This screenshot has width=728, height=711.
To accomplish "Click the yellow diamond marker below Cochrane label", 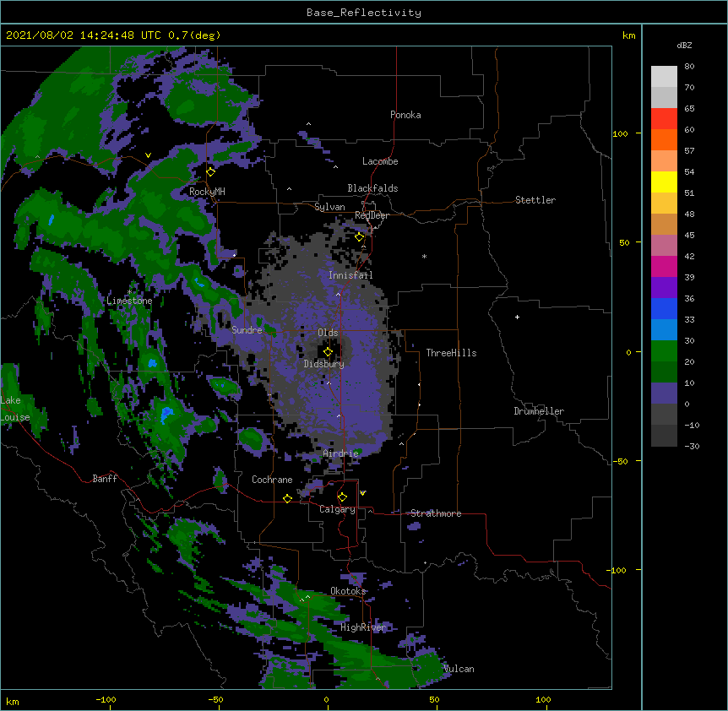I will 287,498.
